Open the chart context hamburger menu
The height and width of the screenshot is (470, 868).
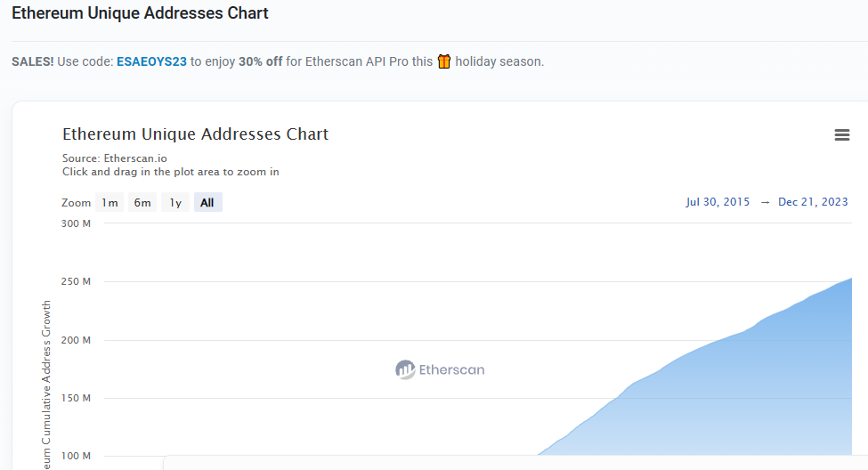842,134
